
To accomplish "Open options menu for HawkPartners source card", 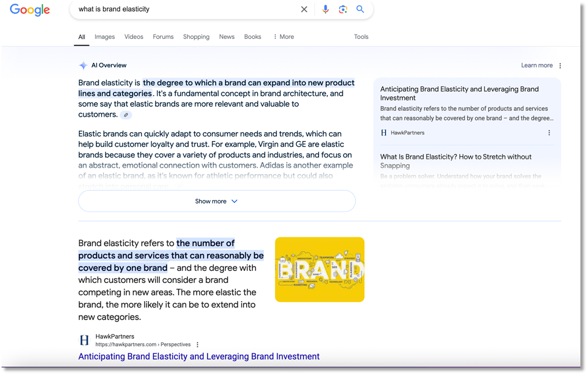I will tap(549, 133).
